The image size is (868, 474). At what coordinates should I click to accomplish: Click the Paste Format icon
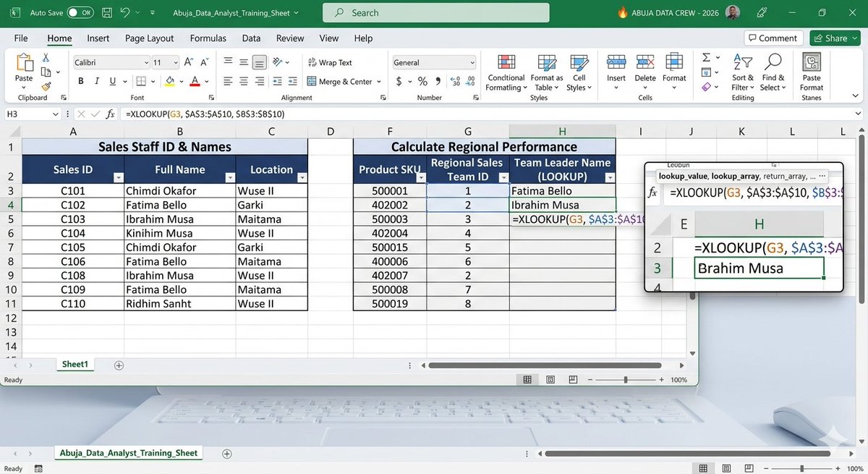(x=812, y=63)
